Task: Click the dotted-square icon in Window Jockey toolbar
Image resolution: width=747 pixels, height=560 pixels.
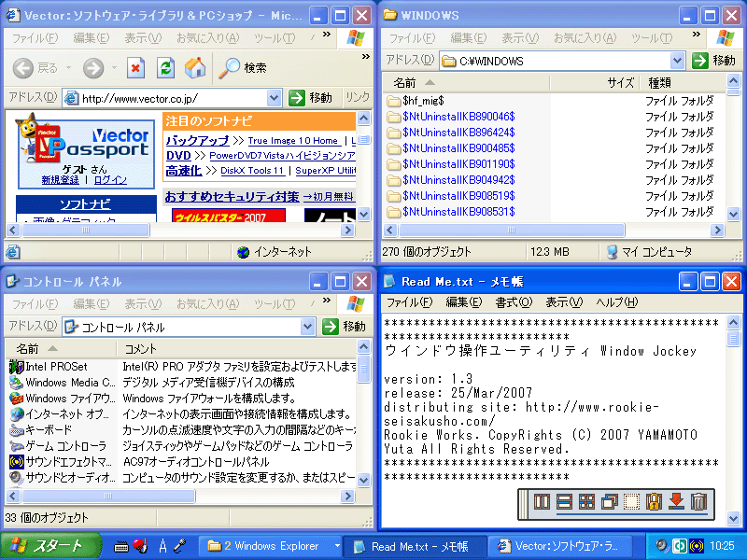Action: (632, 501)
